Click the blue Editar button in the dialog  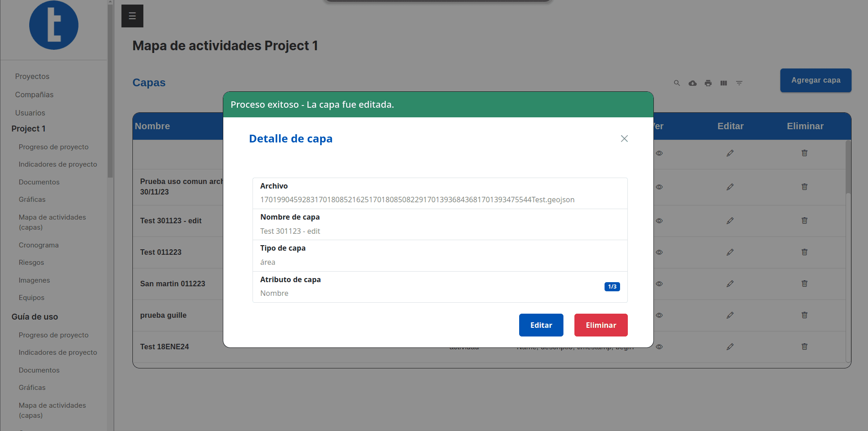[541, 325]
